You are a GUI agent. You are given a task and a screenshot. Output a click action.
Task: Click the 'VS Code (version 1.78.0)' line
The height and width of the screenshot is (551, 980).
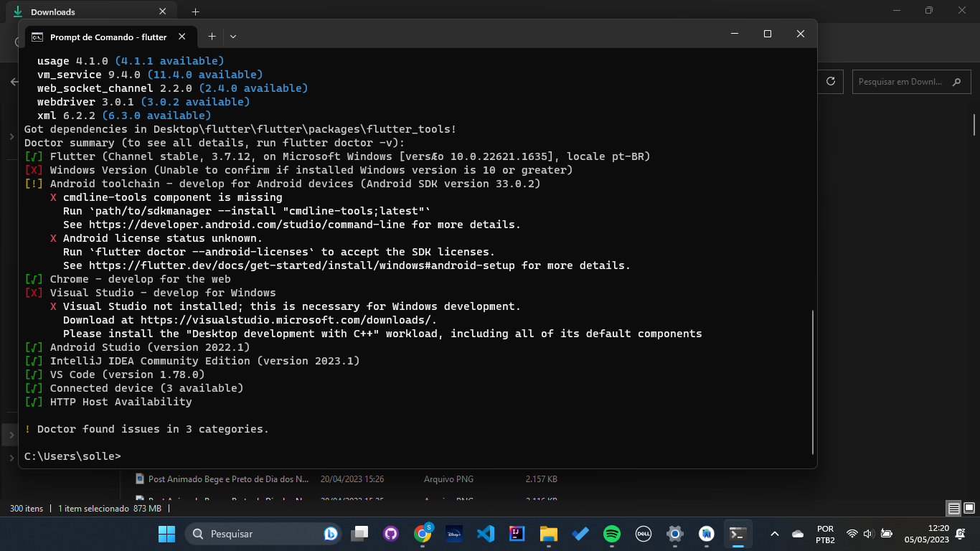coord(115,375)
